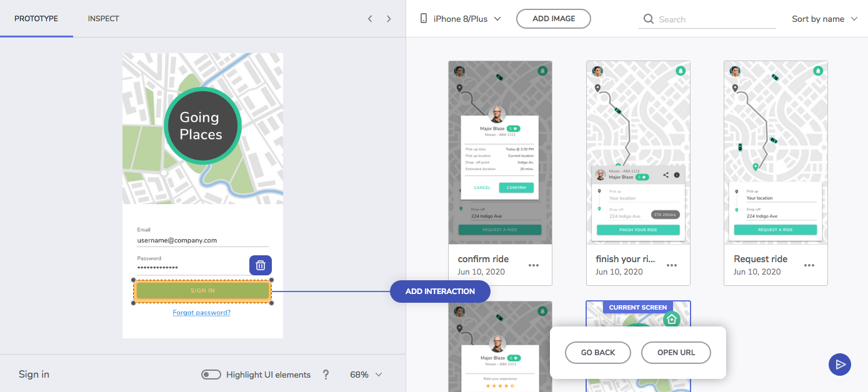Click the blue send arrow icon
The height and width of the screenshot is (392, 868).
coord(840,365)
